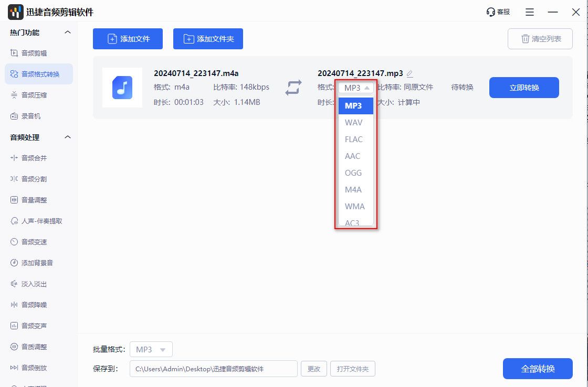This screenshot has width=588, height=387.
Task: Collapse the 音频处理 section
Action: click(x=68, y=137)
